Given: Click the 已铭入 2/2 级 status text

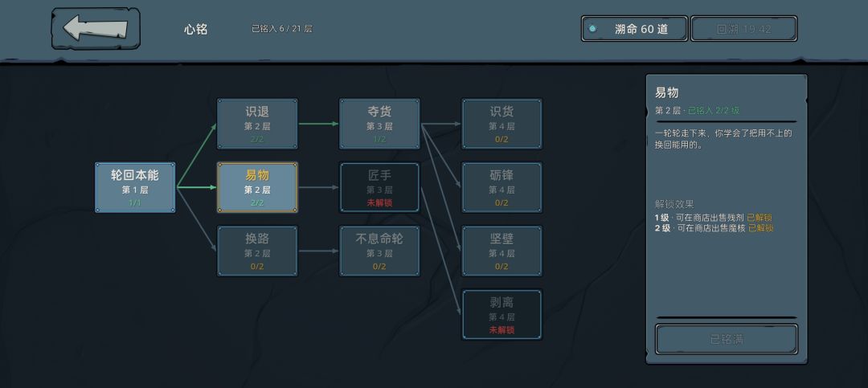Looking at the screenshot, I should (x=714, y=111).
